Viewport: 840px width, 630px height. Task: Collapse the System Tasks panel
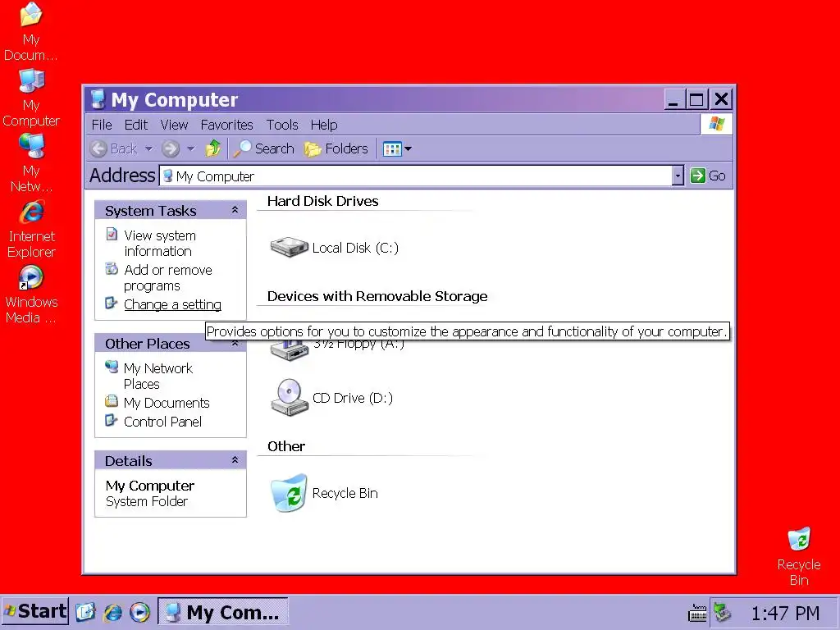(x=235, y=210)
